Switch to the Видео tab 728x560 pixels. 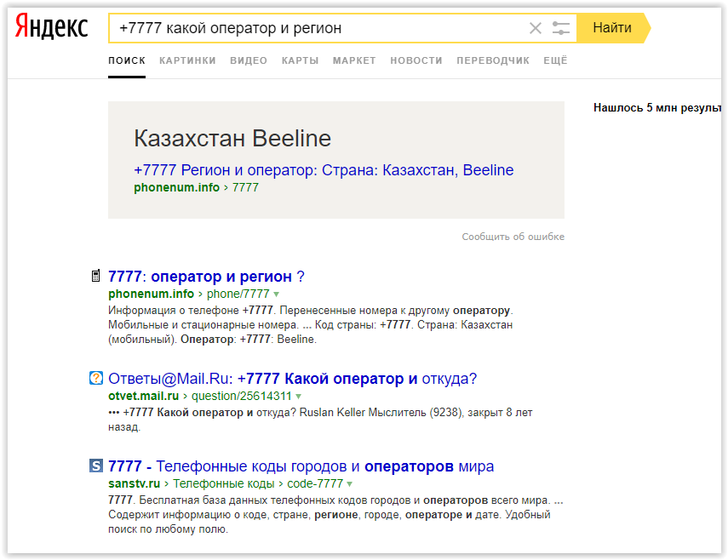249,60
